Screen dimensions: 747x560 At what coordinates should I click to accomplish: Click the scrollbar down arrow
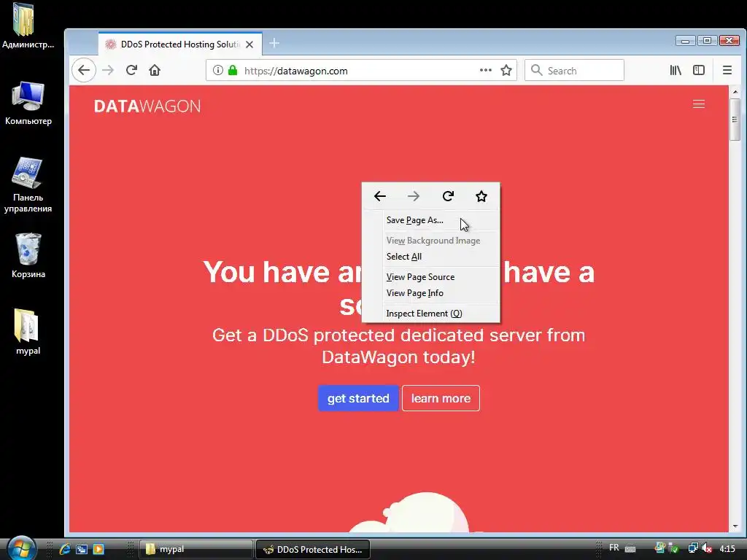click(735, 526)
